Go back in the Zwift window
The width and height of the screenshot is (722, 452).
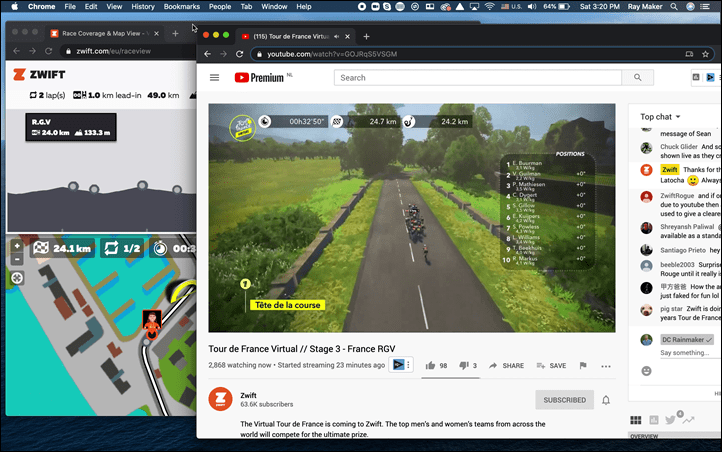(x=17, y=51)
